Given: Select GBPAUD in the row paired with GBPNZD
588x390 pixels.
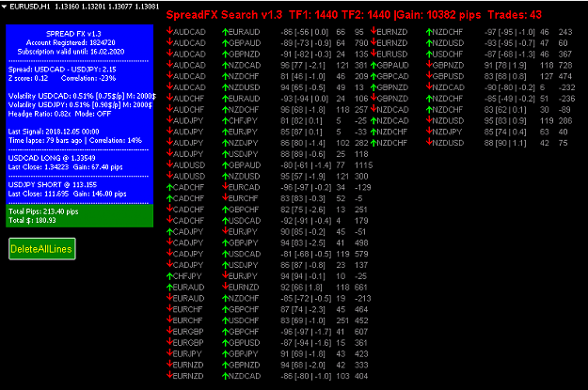Looking at the screenshot, I should 392,65.
